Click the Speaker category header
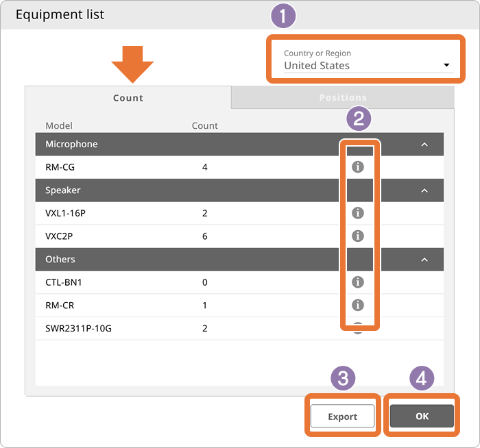The width and height of the screenshot is (480, 448). click(239, 190)
